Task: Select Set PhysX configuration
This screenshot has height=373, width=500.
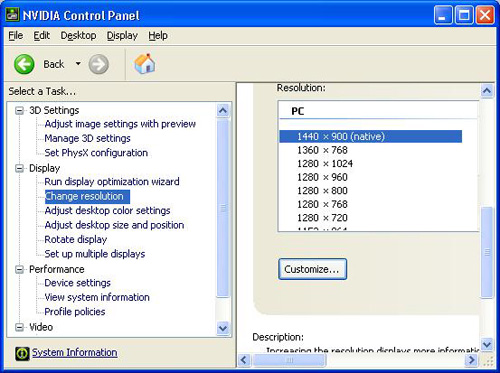Action: coord(96,153)
